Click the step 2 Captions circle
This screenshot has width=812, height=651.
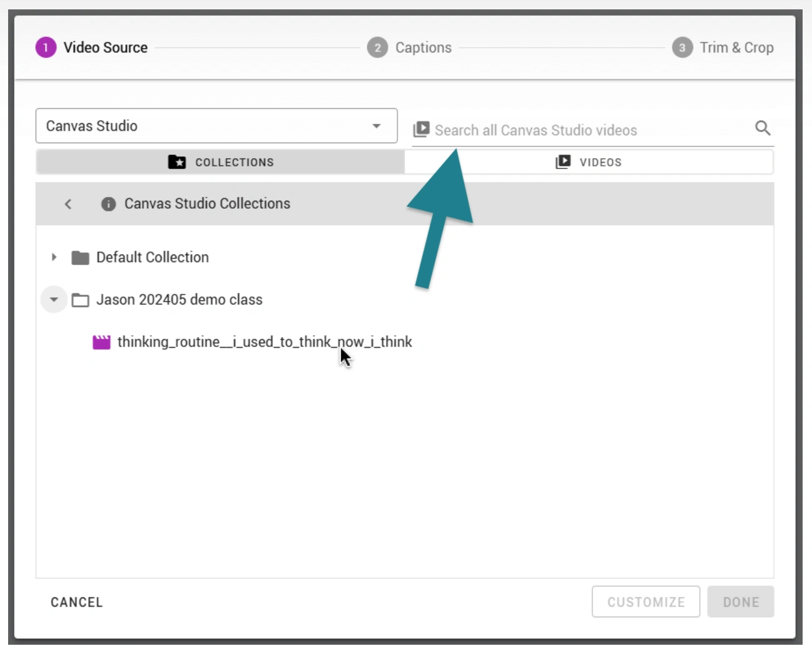tap(377, 48)
